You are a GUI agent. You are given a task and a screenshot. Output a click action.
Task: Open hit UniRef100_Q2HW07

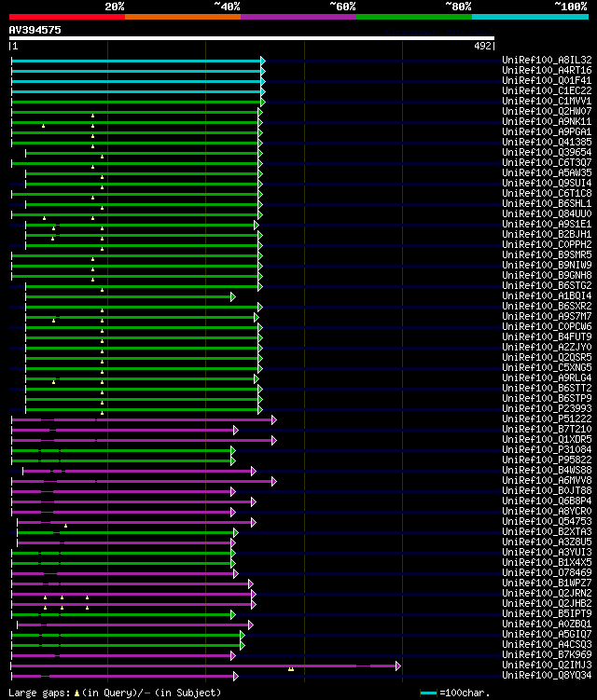547,111
